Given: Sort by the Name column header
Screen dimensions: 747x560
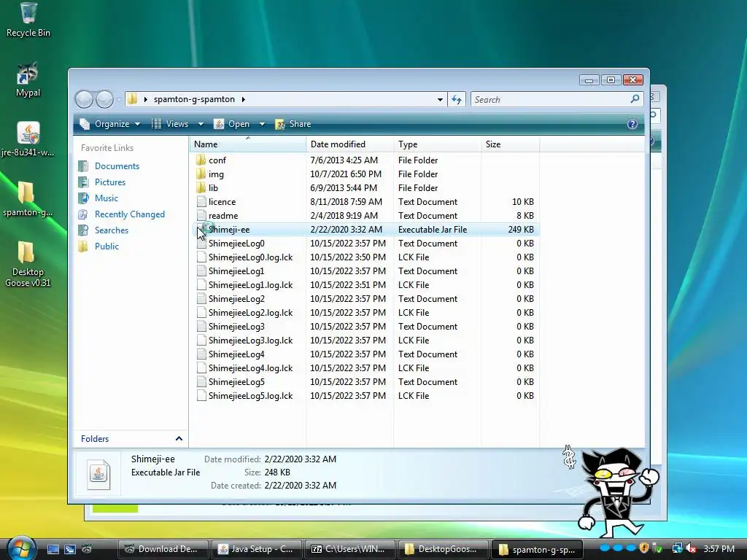Looking at the screenshot, I should pos(248,144).
